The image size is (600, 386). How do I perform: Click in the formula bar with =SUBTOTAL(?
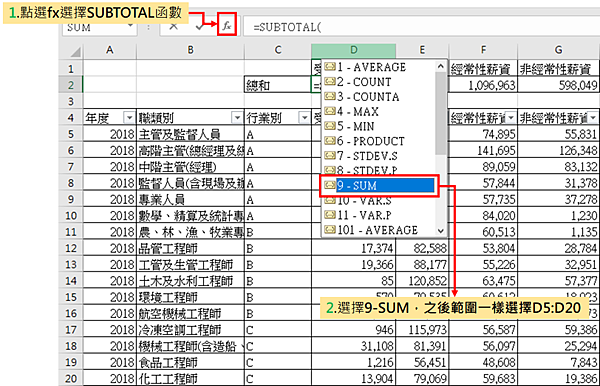click(421, 27)
